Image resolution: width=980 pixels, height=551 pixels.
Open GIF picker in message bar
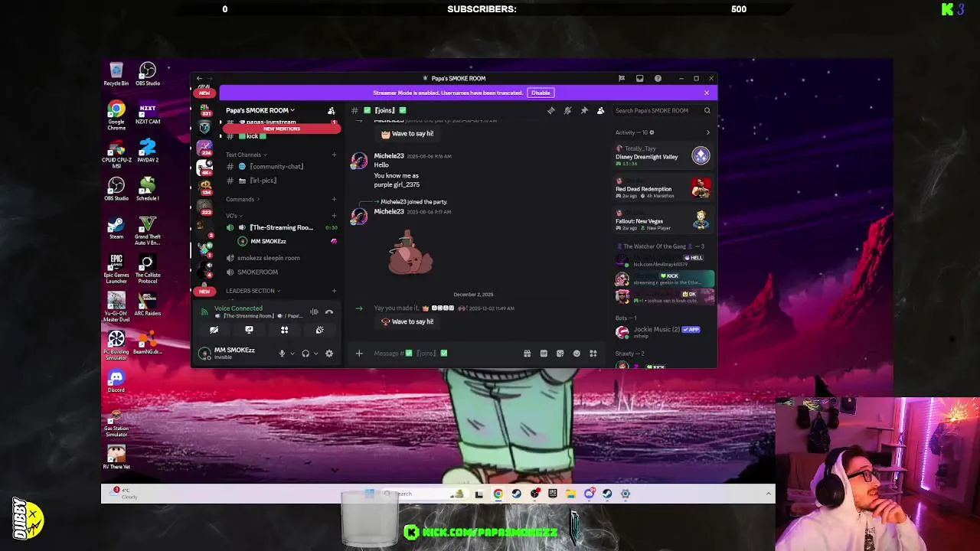coord(544,353)
